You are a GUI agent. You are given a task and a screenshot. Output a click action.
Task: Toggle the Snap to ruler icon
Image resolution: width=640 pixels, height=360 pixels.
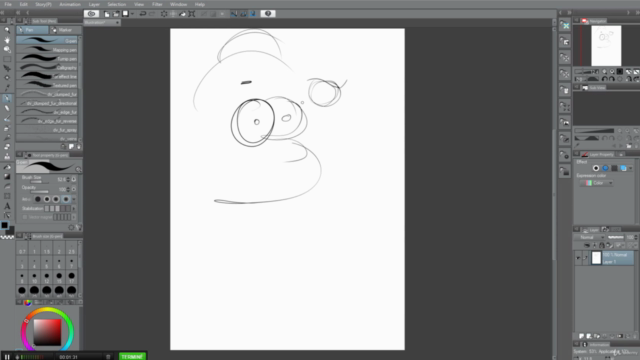click(x=234, y=14)
